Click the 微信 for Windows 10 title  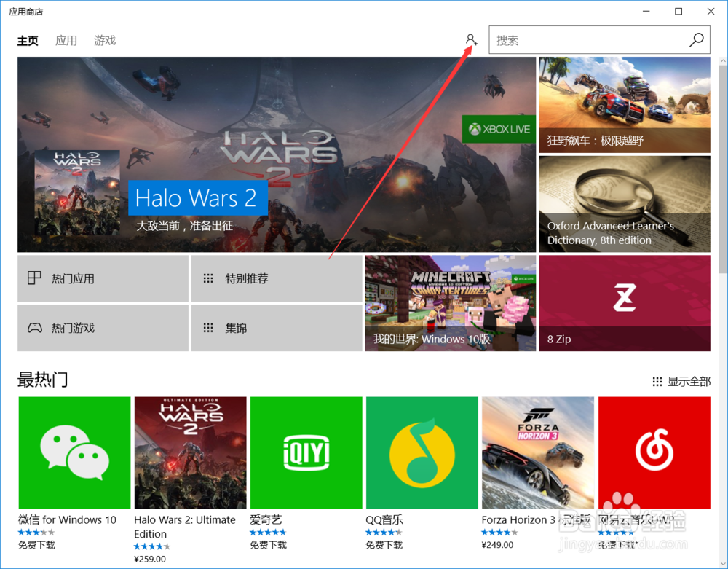click(x=67, y=519)
